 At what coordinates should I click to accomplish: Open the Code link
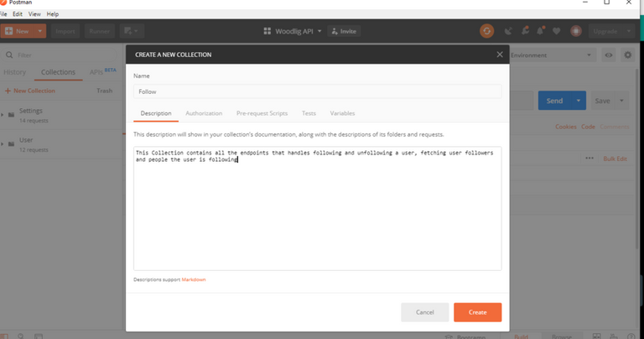tap(588, 127)
